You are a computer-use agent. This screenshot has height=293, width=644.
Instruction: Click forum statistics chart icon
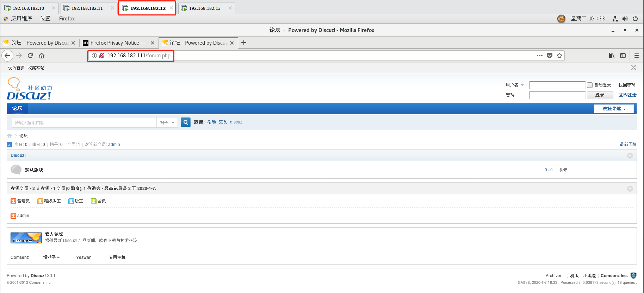coord(10,145)
